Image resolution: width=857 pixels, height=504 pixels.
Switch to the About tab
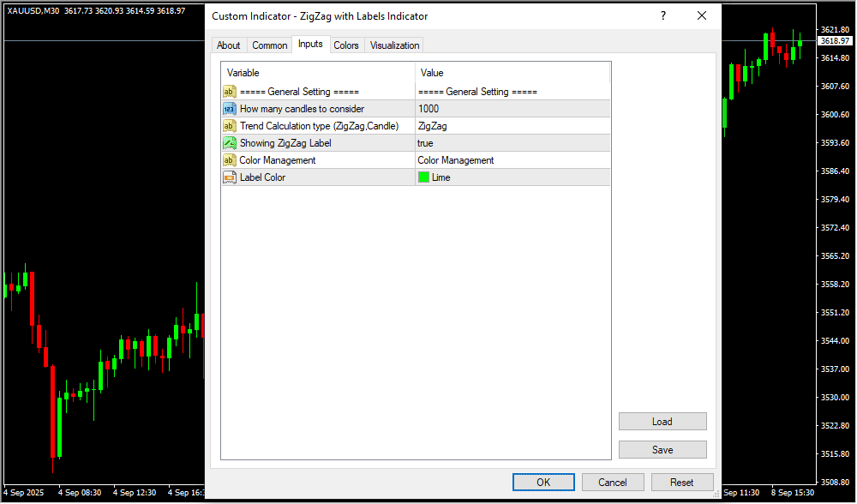tap(229, 45)
